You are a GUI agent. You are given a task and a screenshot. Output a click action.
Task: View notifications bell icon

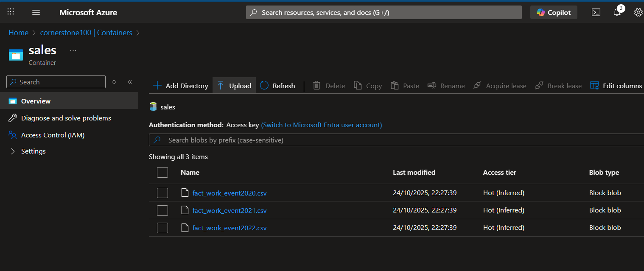pyautogui.click(x=617, y=12)
